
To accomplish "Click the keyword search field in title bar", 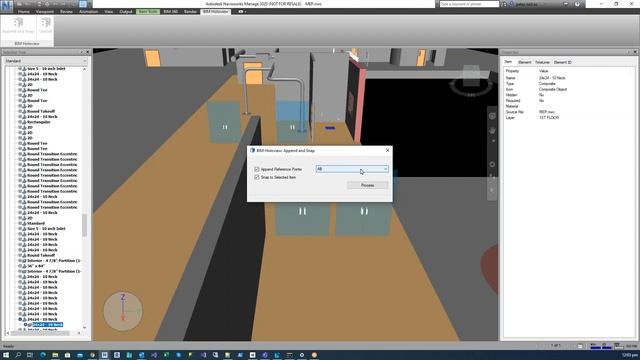I will coord(469,4).
